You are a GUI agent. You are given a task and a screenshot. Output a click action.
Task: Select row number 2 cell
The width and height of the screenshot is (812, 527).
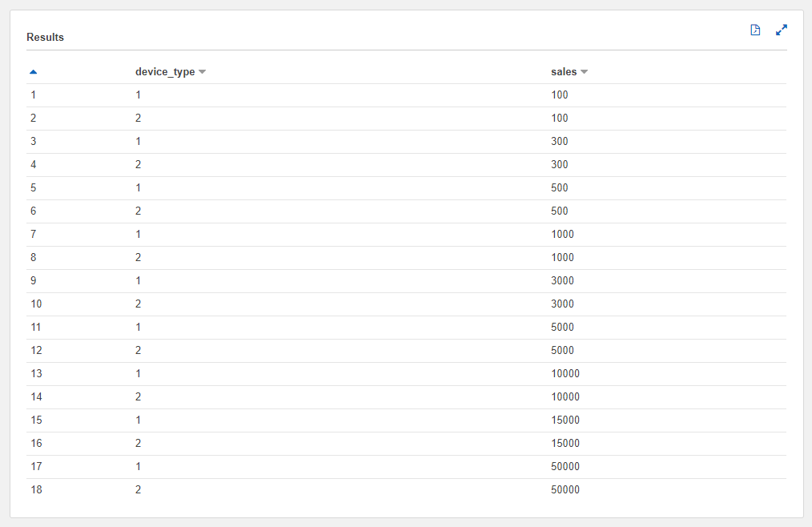point(34,119)
